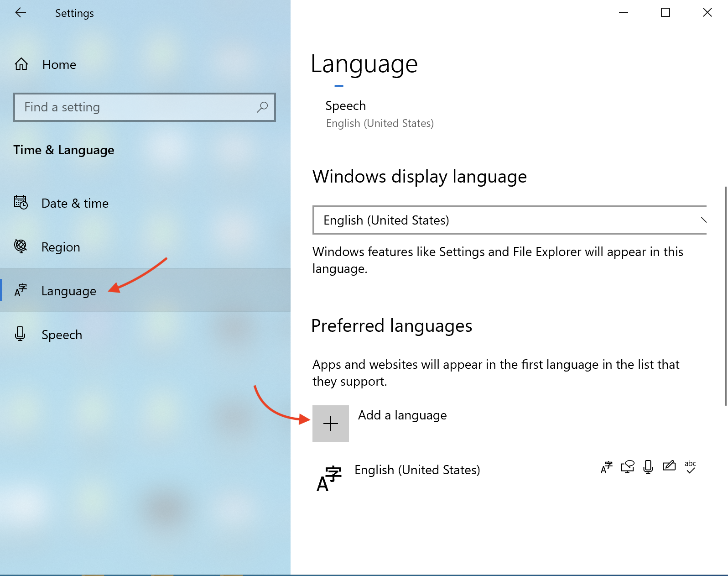Image resolution: width=728 pixels, height=576 pixels.
Task: Click the plus Add a language button
Action: 331,424
